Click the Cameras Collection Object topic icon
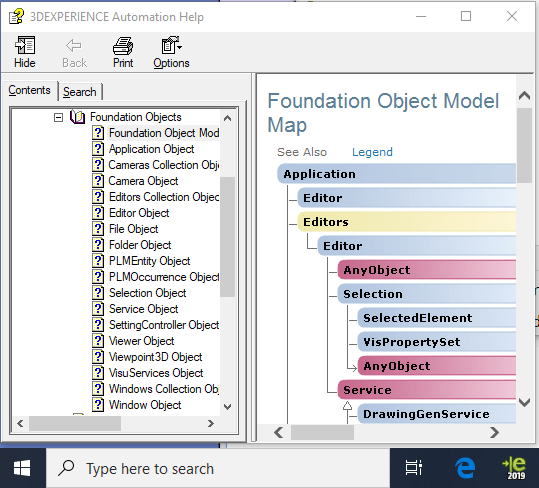This screenshot has width=539, height=488. (98, 165)
